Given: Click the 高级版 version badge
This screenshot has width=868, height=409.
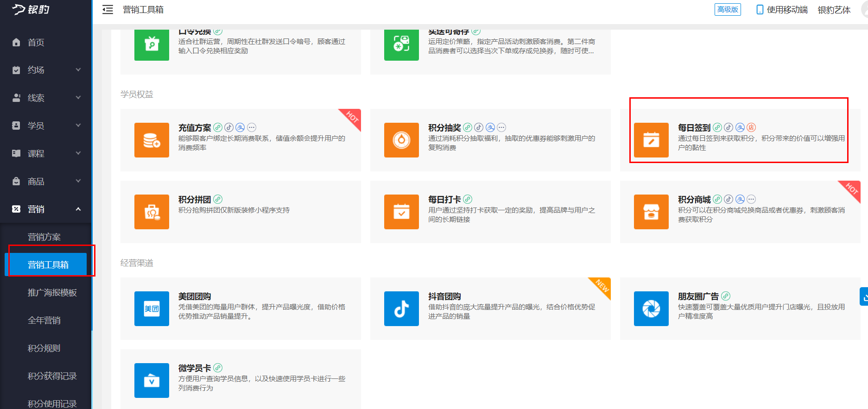Looking at the screenshot, I should click(x=728, y=10).
